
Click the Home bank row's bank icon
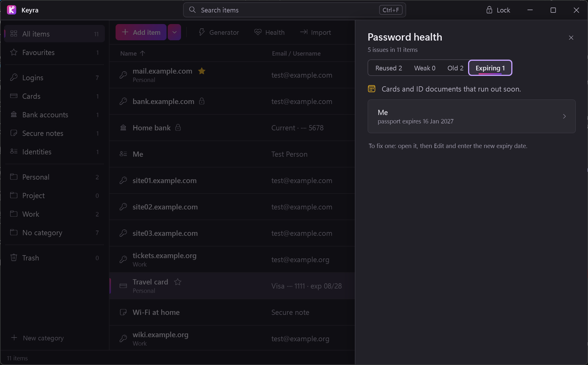pyautogui.click(x=123, y=128)
